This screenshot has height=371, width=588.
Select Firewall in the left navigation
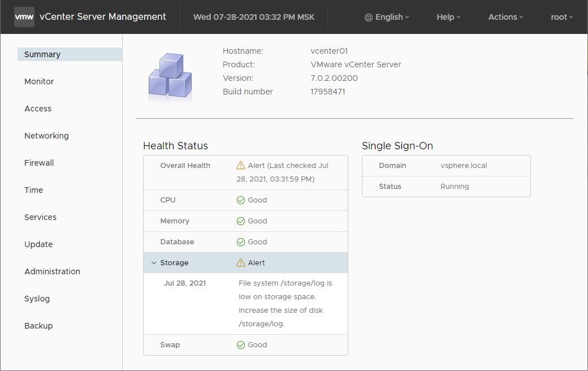39,163
